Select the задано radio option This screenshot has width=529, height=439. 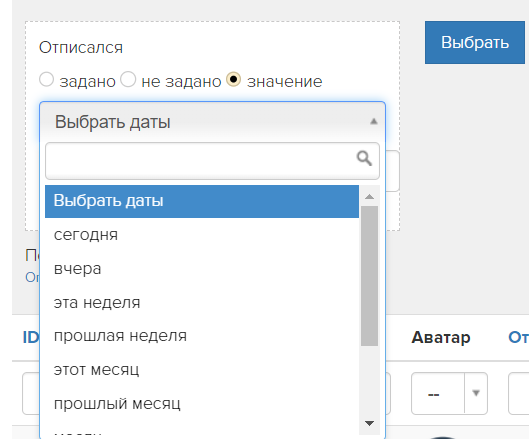pyautogui.click(x=47, y=80)
